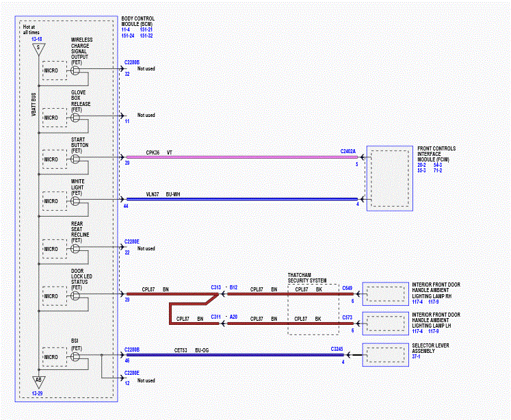Image resolution: width=511 pixels, height=420 pixels.
Task: Open BCM page reference 11-4
Action: point(126,29)
